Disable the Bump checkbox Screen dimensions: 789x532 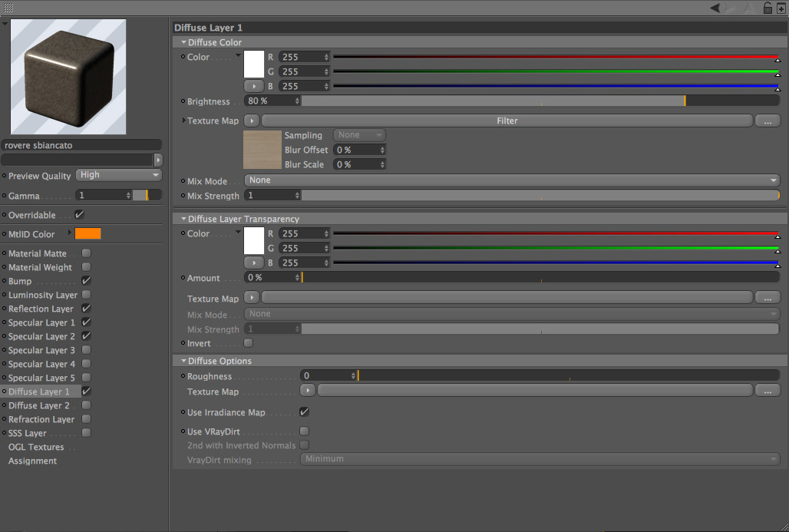click(x=87, y=281)
